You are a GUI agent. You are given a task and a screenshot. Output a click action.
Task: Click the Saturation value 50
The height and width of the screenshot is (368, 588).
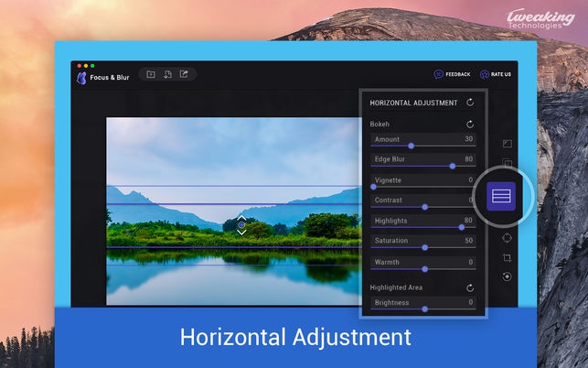coord(469,241)
